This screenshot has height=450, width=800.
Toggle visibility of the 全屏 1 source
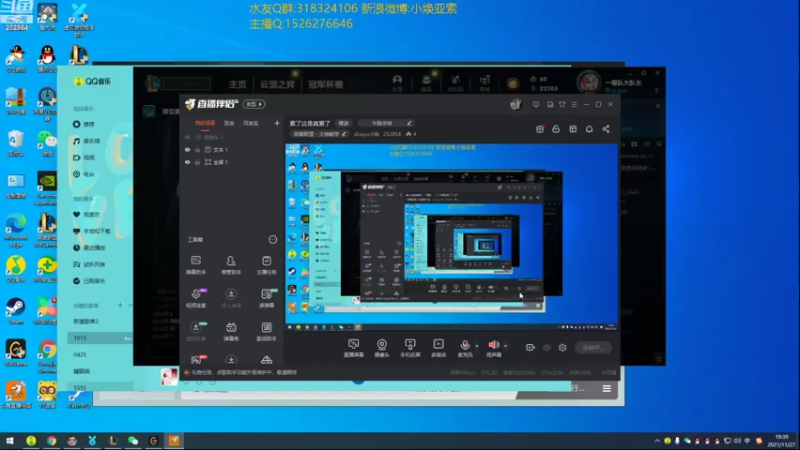[x=187, y=162]
